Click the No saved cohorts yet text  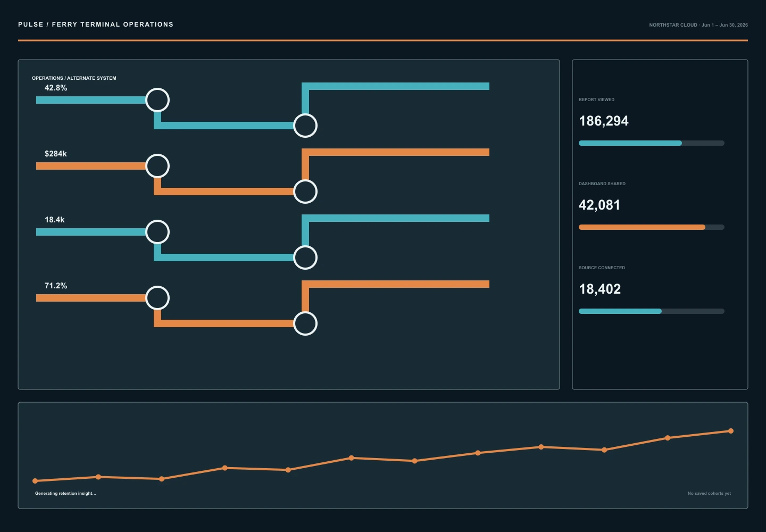[x=709, y=494]
